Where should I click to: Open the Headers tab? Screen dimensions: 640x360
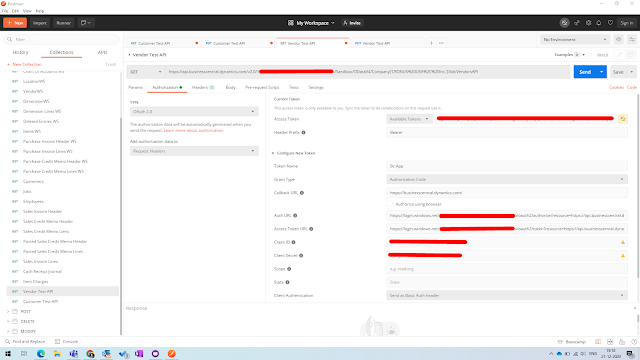click(203, 87)
